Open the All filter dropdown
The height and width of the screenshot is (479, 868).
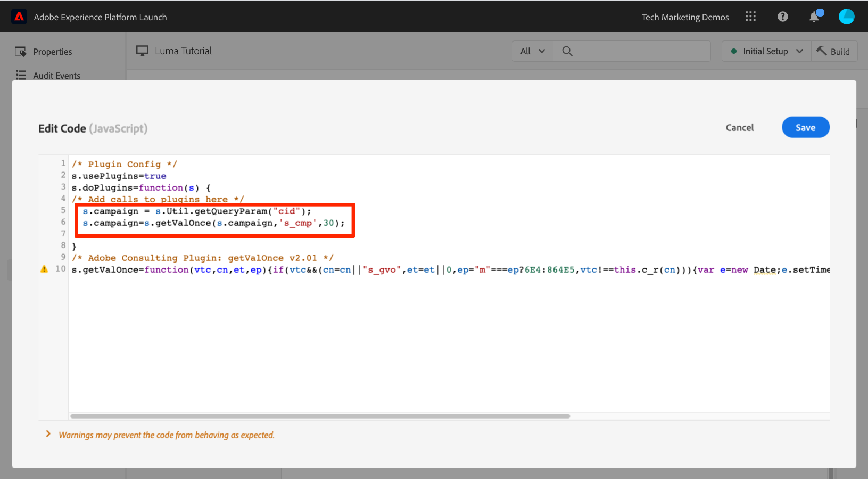532,51
